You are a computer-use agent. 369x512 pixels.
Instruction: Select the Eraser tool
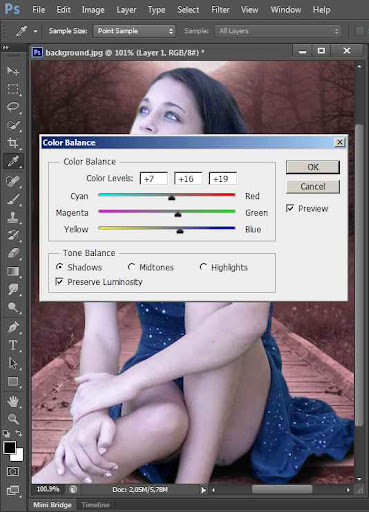coord(13,253)
